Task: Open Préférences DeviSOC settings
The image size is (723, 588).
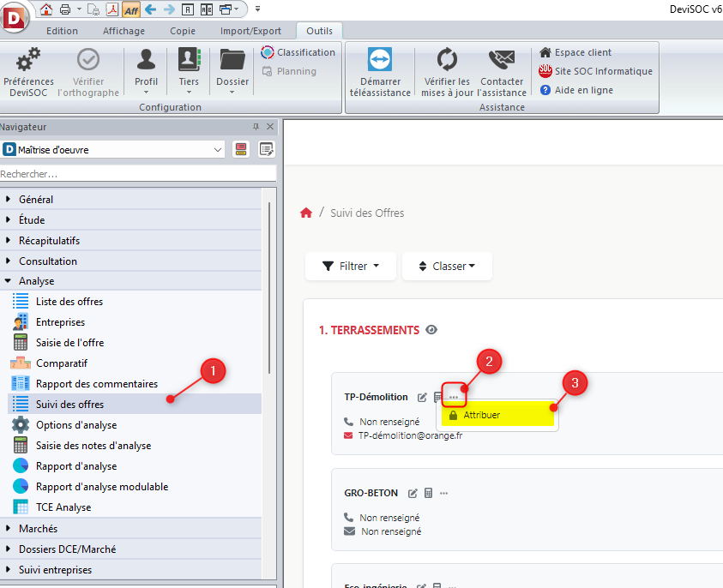Action: coord(28,71)
